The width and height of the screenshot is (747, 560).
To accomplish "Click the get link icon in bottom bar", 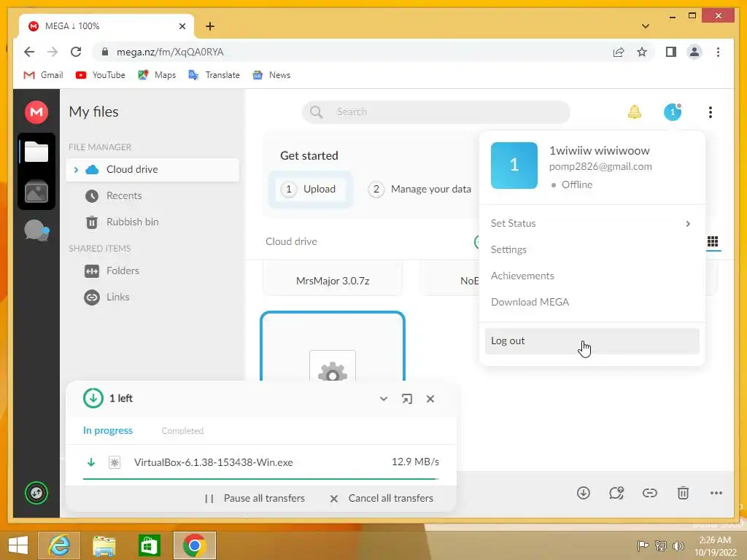I will point(650,493).
